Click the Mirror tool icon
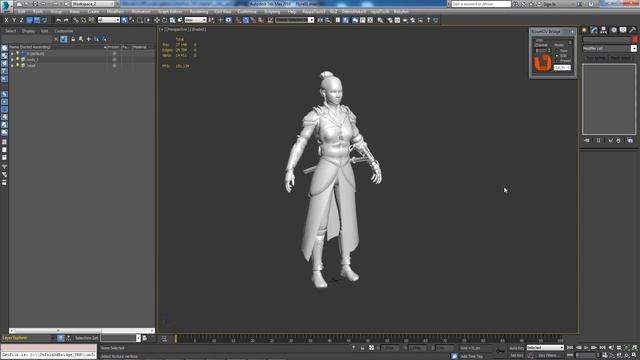Image resolution: width=640 pixels, height=360 pixels. point(320,20)
